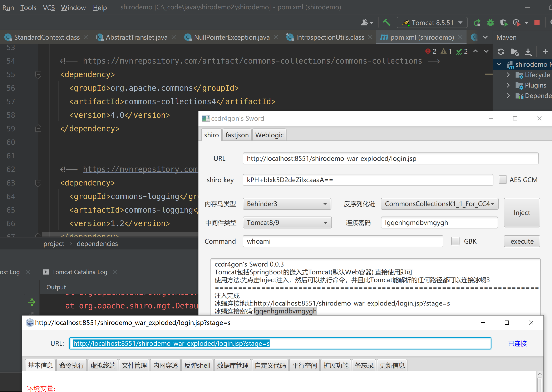The image size is (552, 392).
Task: Expand the Lifecycle node in Maven tree
Action: click(508, 75)
